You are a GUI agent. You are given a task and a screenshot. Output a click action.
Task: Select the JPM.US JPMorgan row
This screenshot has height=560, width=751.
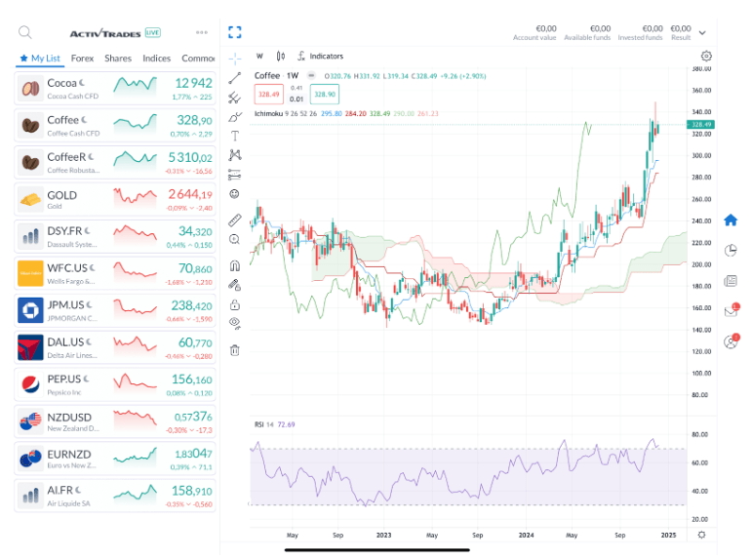tap(115, 310)
